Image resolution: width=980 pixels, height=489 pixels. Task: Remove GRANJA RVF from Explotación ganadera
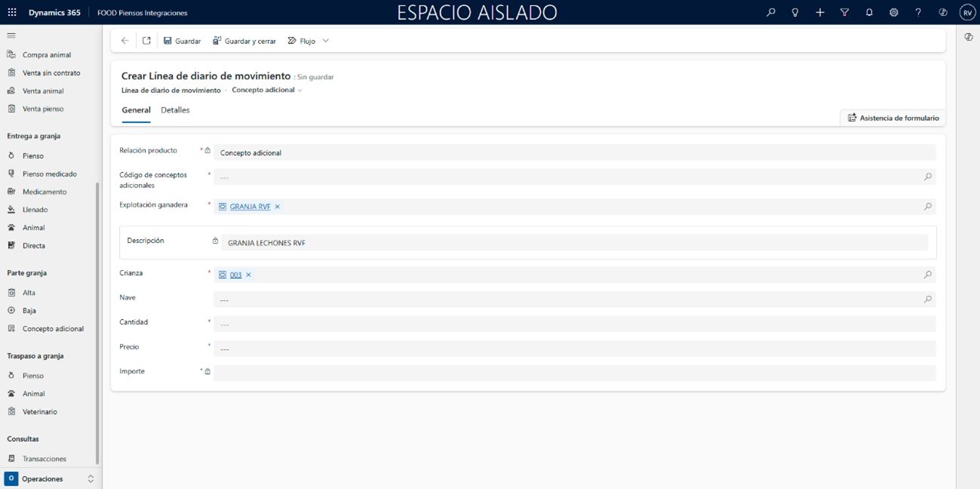[x=278, y=207]
